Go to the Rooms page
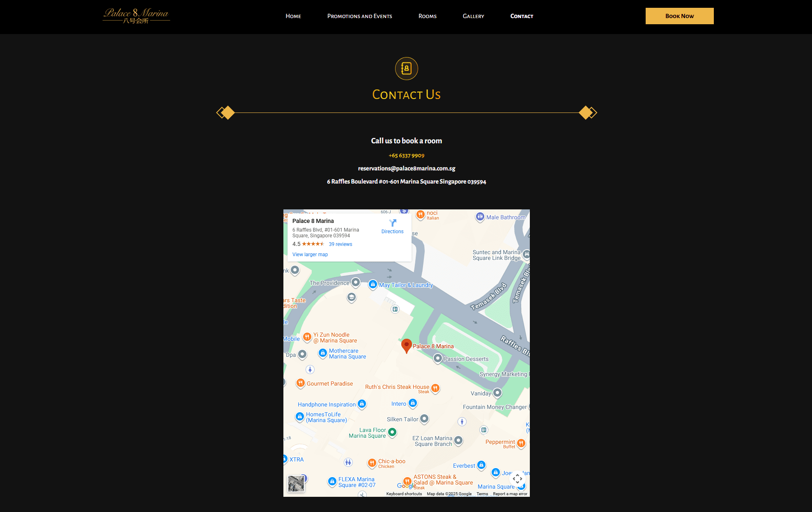 [x=428, y=16]
